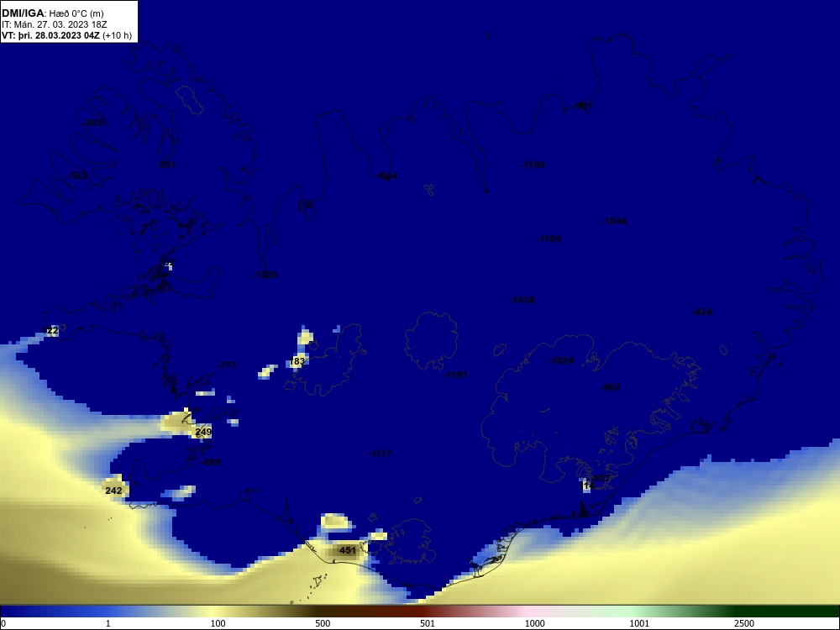The height and width of the screenshot is (630, 840).
Task: Click the 242 value on the map
Action: point(113,491)
